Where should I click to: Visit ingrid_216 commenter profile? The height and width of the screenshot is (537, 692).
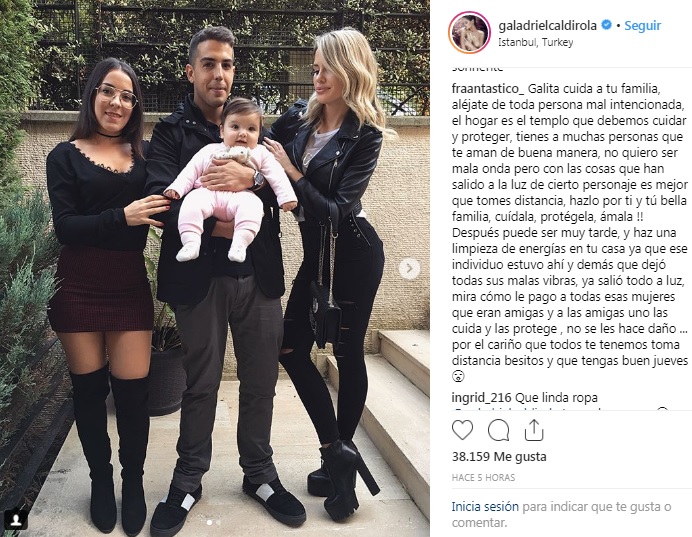tap(481, 398)
